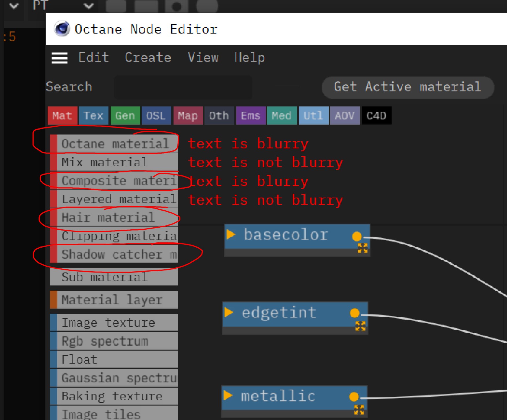Toggle the Oth node filter

pos(219,116)
